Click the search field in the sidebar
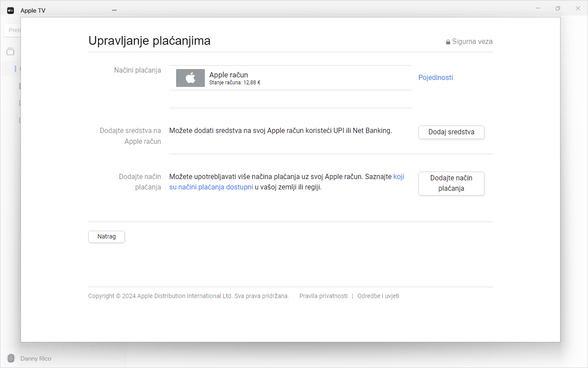588x368 pixels. coord(12,30)
